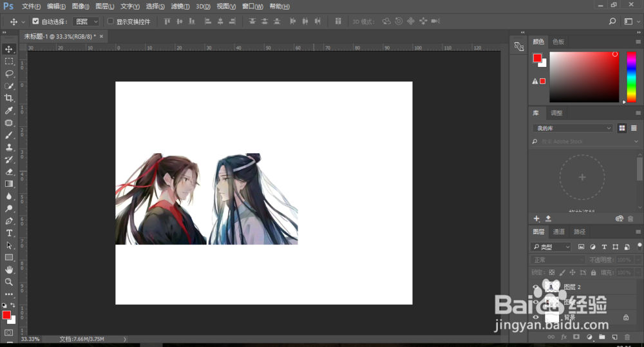Toggle type layer filter

coord(604,247)
